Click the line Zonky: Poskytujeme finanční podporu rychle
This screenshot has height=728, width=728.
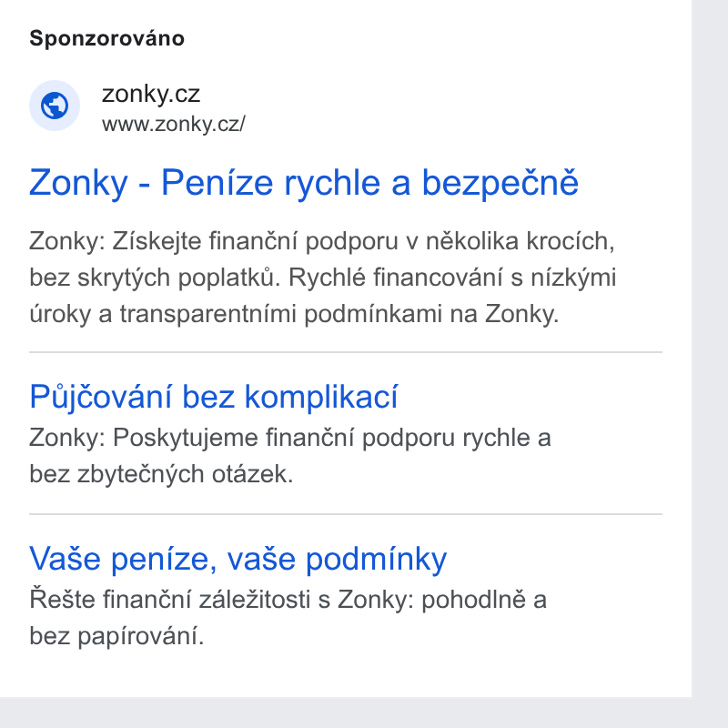point(290,438)
